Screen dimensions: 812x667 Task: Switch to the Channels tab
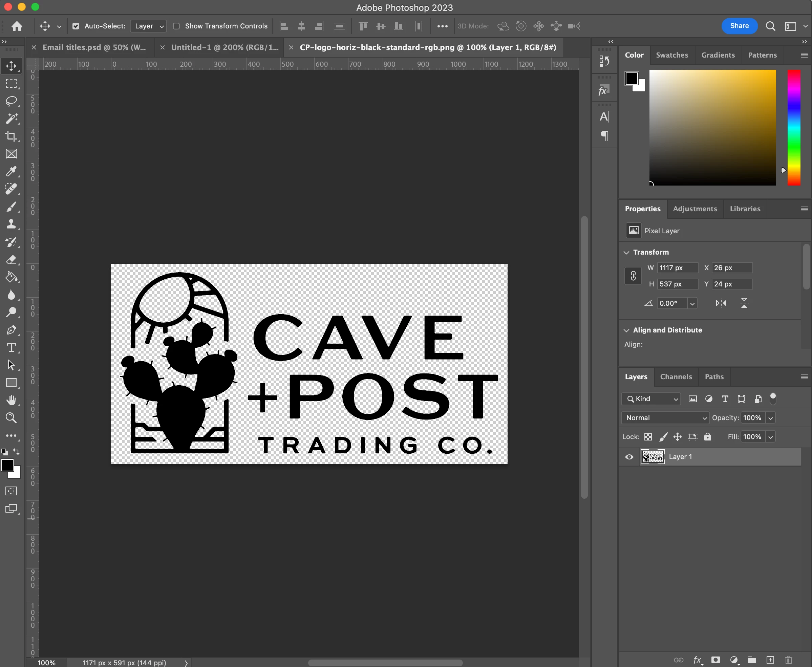(x=676, y=376)
